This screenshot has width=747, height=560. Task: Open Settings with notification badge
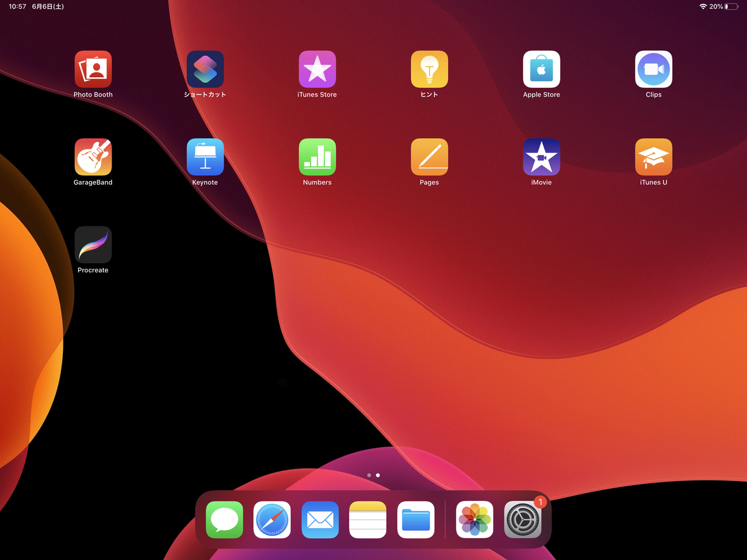coord(523,520)
